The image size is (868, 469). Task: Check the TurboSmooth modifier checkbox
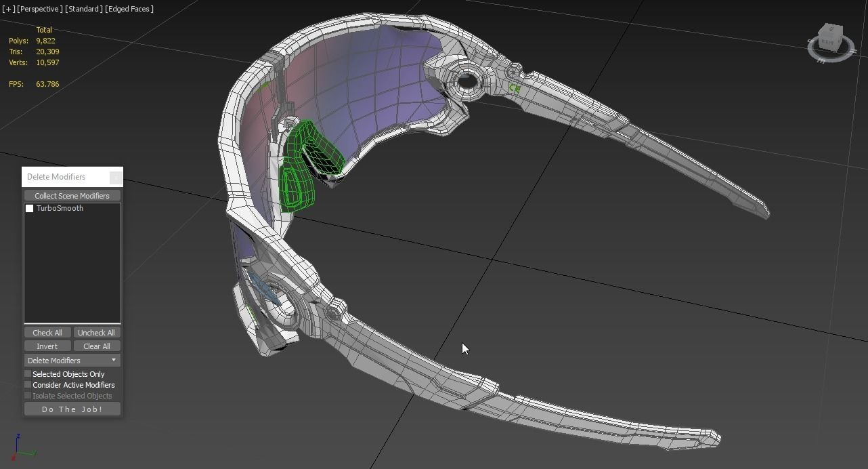[x=29, y=209]
